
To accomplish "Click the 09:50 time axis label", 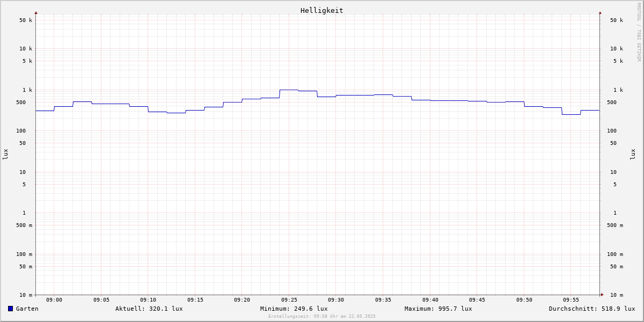I will tap(524, 300).
